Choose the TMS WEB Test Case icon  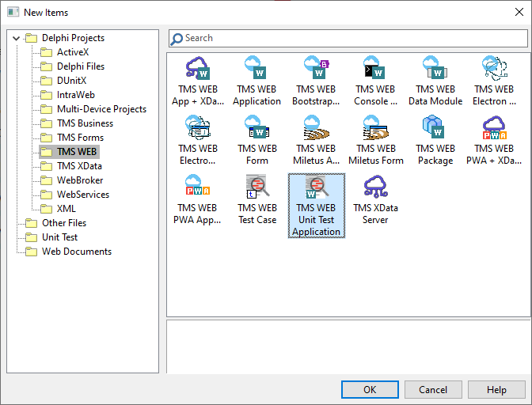(257, 186)
